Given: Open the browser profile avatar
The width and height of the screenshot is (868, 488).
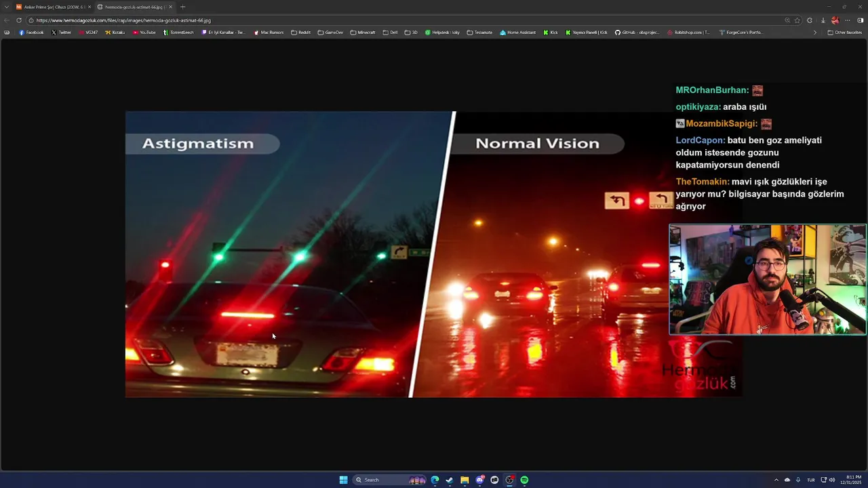Looking at the screenshot, I should [835, 20].
